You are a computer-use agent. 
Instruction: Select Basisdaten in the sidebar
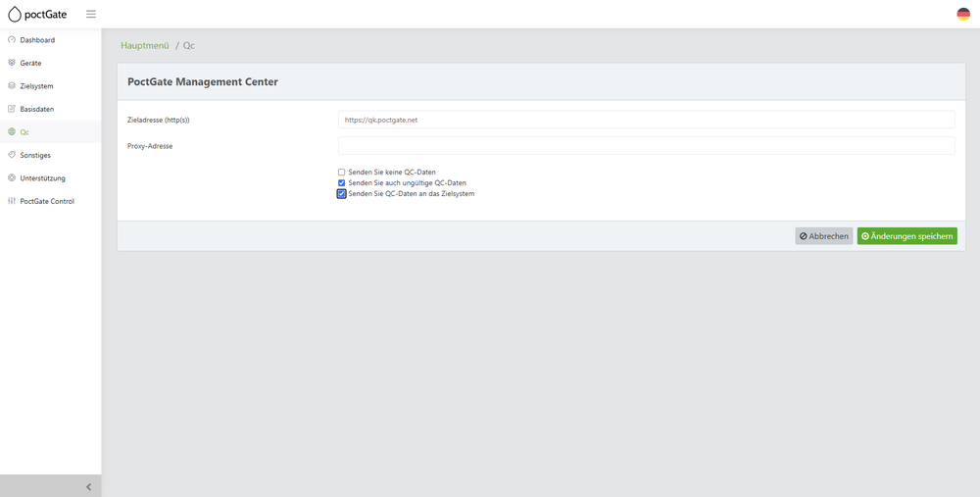pos(51,109)
